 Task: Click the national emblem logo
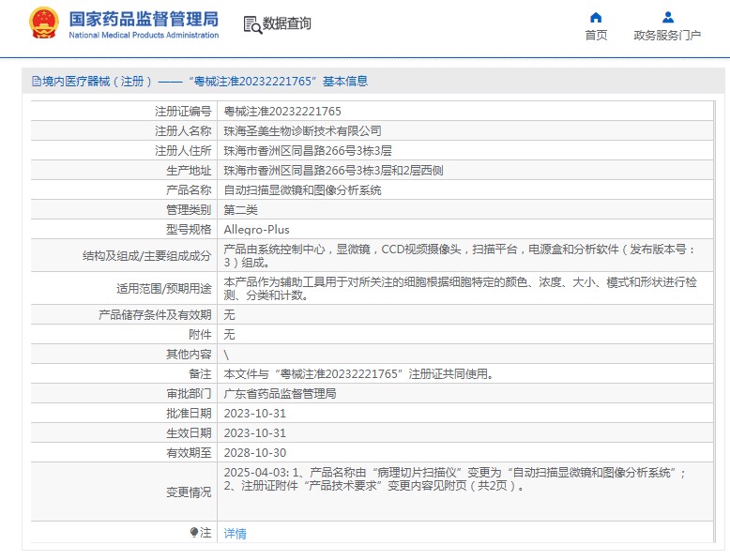pos(44,23)
